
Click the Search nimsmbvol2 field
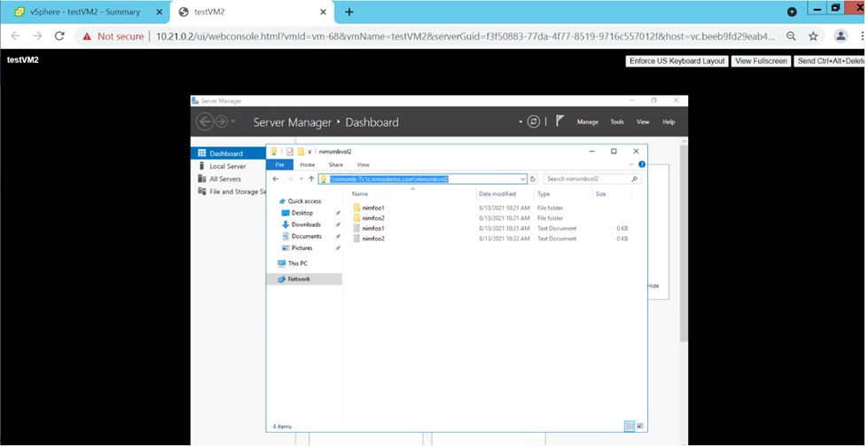(592, 179)
